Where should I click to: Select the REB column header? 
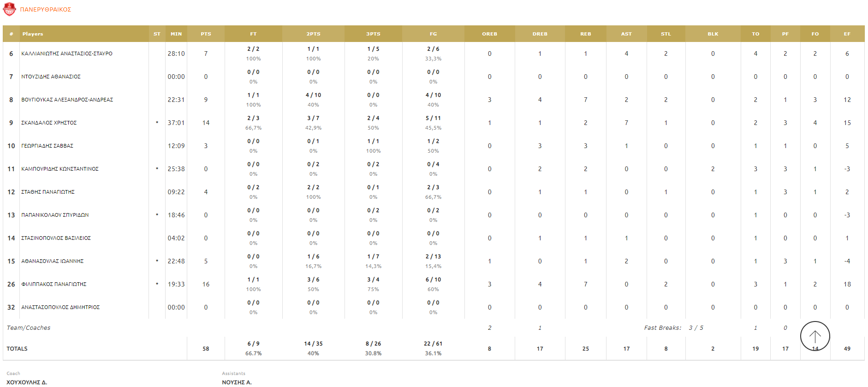click(x=585, y=34)
